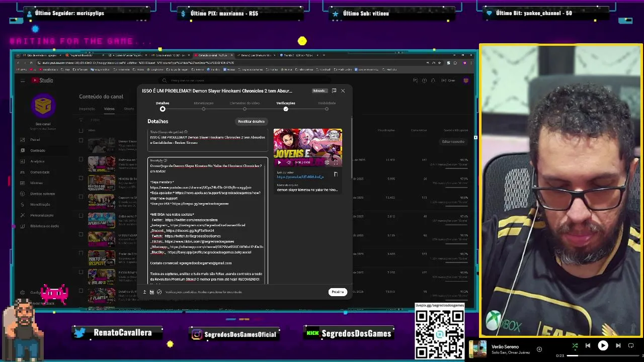Screen dimensions: 644x362
Task: Click the Próximo button
Action: (x=338, y=292)
